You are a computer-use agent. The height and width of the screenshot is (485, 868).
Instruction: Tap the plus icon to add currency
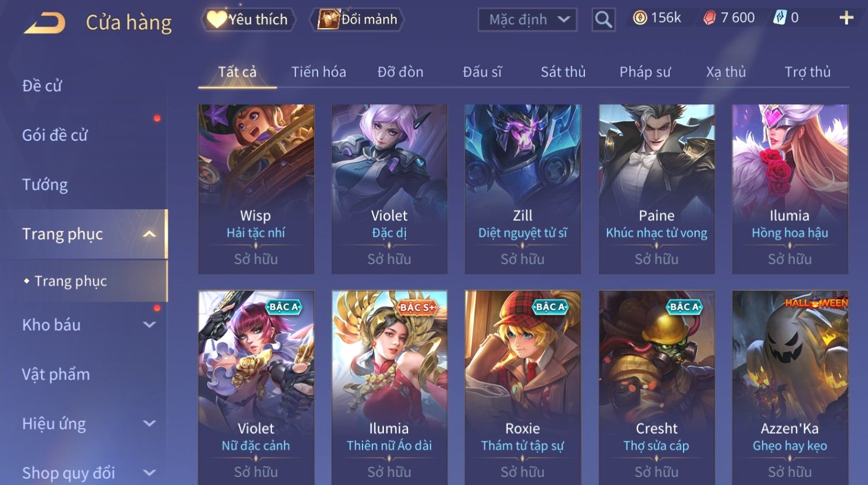coord(846,18)
